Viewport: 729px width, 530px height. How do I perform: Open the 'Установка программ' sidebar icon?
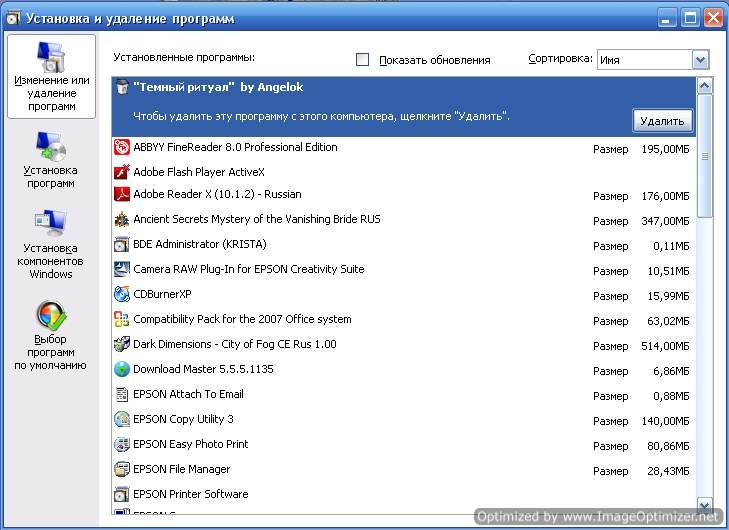[51, 146]
